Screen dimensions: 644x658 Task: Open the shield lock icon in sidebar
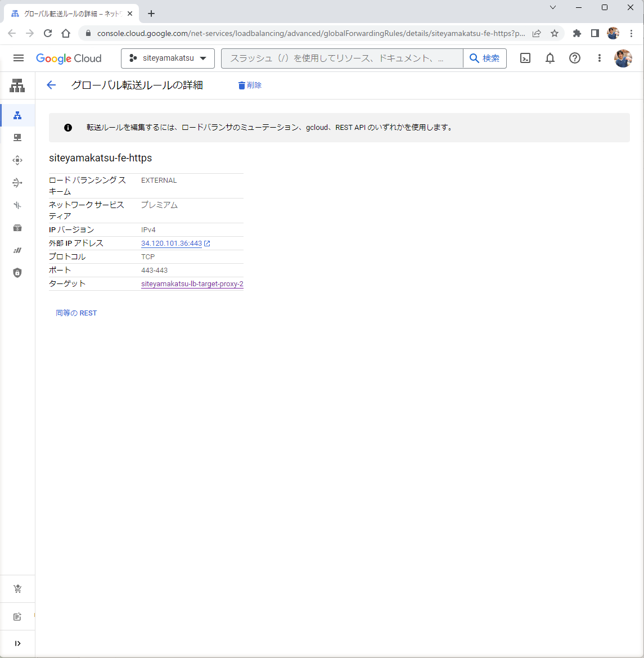coord(17,273)
